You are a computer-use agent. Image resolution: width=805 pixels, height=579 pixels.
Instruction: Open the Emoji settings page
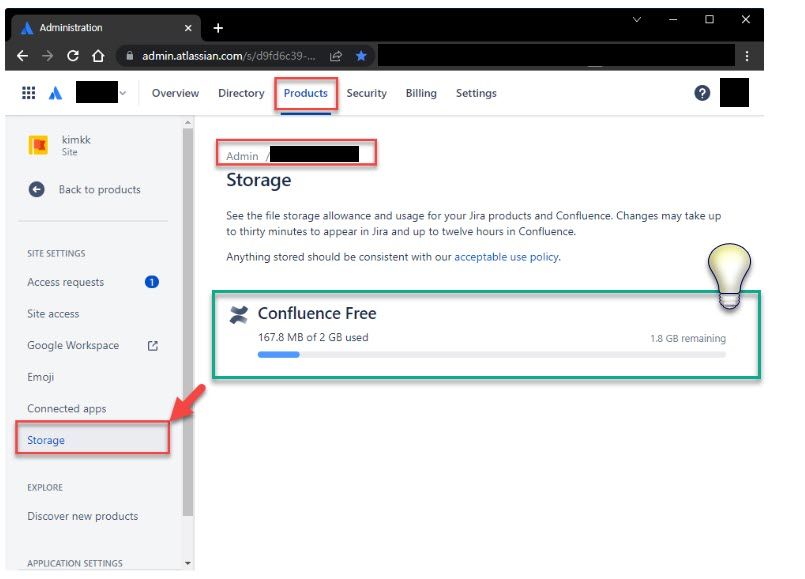click(x=40, y=377)
